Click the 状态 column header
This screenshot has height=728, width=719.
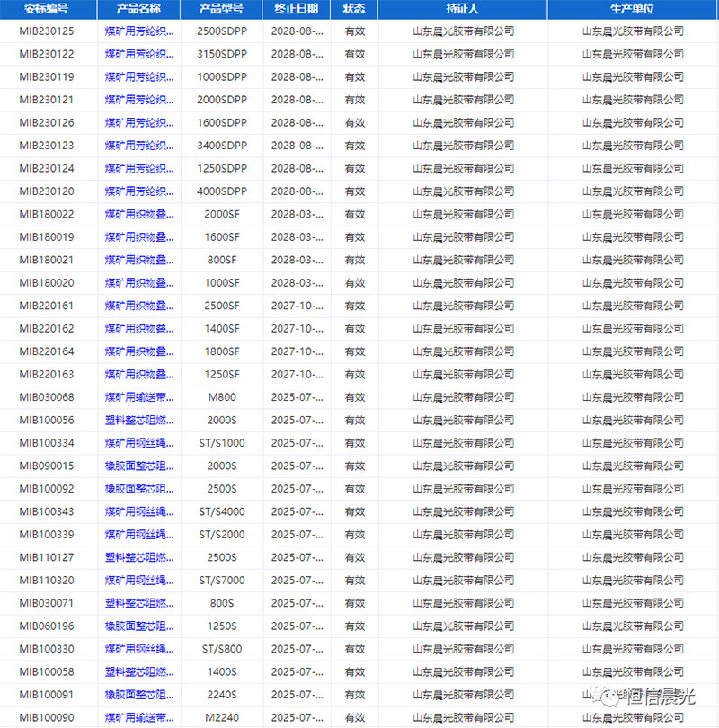(x=354, y=9)
